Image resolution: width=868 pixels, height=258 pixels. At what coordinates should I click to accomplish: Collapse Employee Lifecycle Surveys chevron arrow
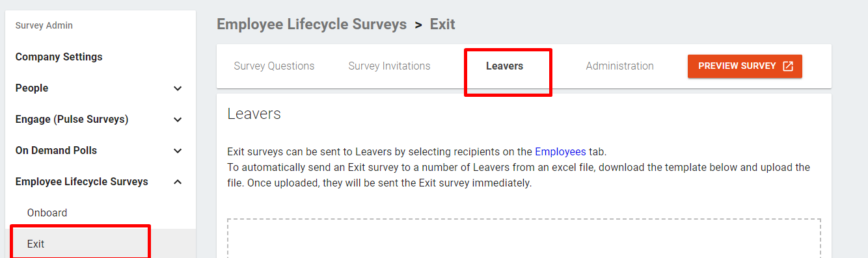pos(178,182)
